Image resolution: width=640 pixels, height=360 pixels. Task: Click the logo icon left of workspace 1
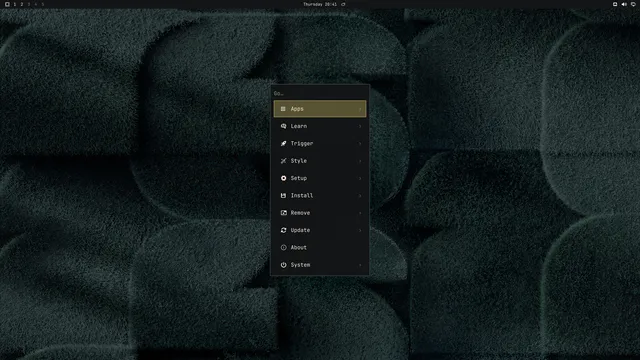pyautogui.click(x=7, y=4)
